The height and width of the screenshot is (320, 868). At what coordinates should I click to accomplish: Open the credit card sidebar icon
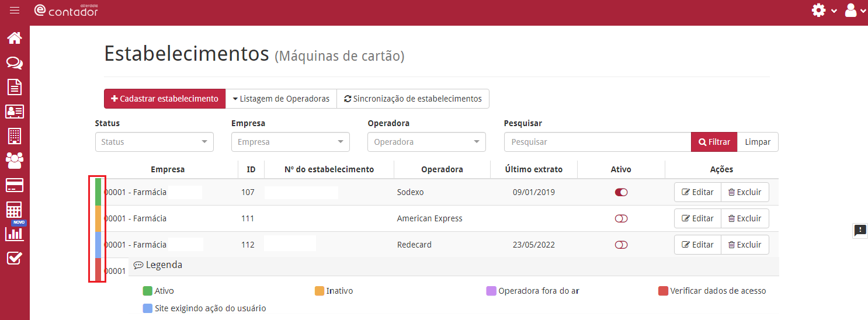(x=15, y=185)
